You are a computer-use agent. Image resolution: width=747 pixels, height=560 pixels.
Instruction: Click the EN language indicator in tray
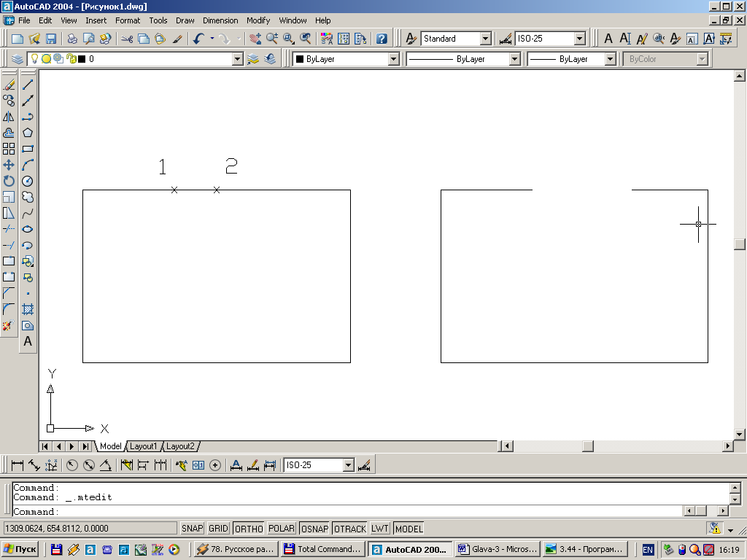(x=648, y=550)
